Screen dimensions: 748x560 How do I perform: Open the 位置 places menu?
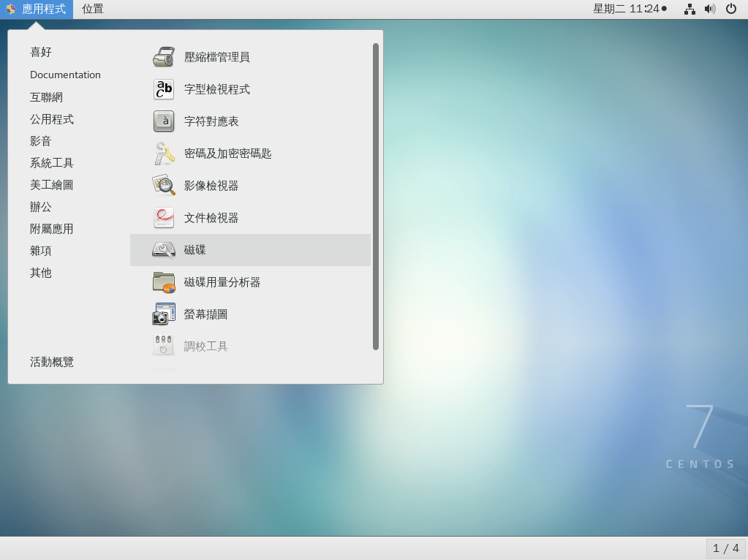click(93, 9)
